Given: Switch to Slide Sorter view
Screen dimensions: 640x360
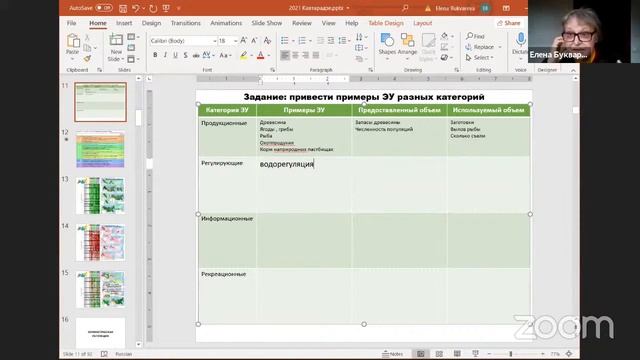Looking at the screenshot, I should coord(439,354).
